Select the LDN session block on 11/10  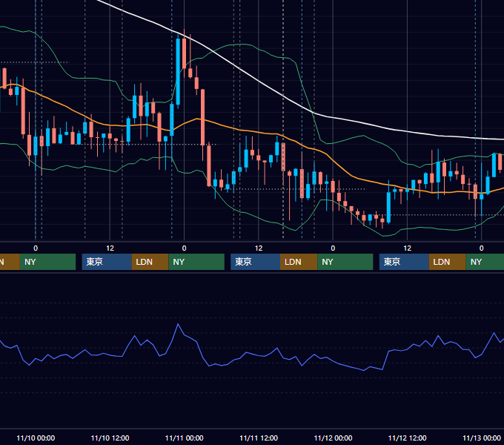coord(150,262)
